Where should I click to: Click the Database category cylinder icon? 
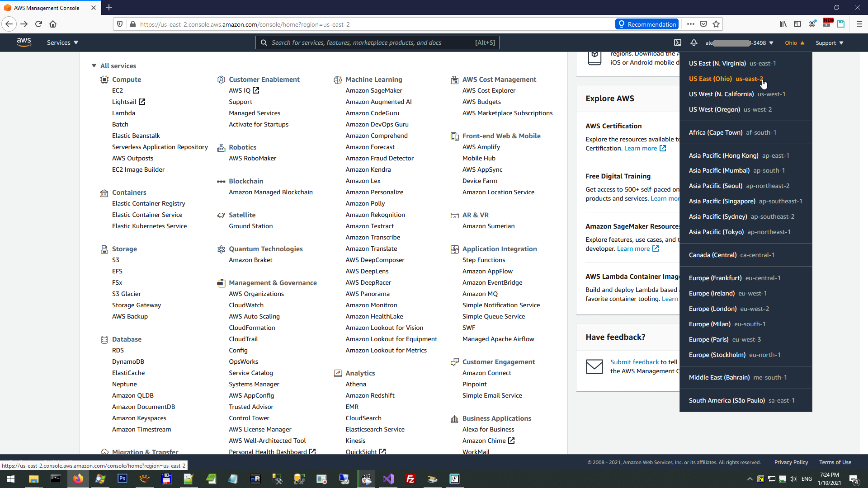pos(104,339)
